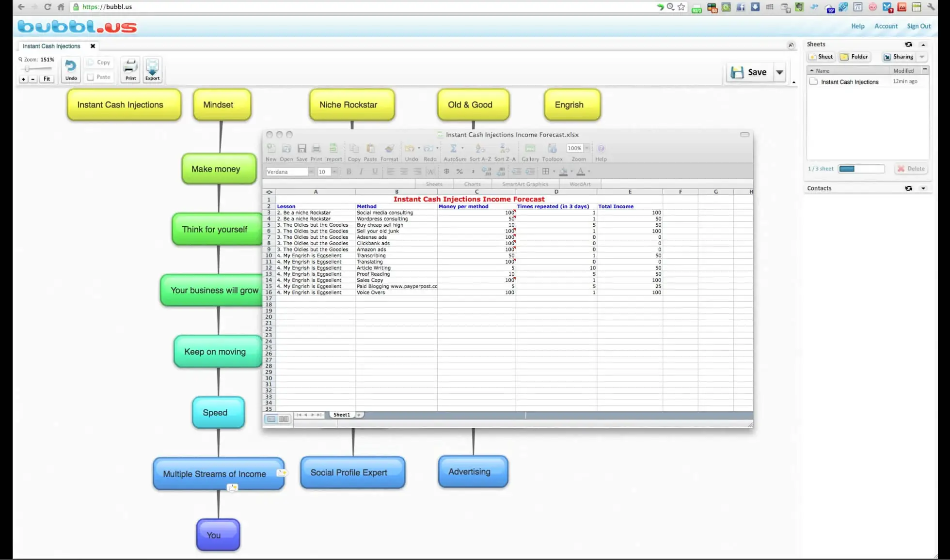The height and width of the screenshot is (560, 950).
Task: Click the Mindset bubble
Action: (222, 105)
